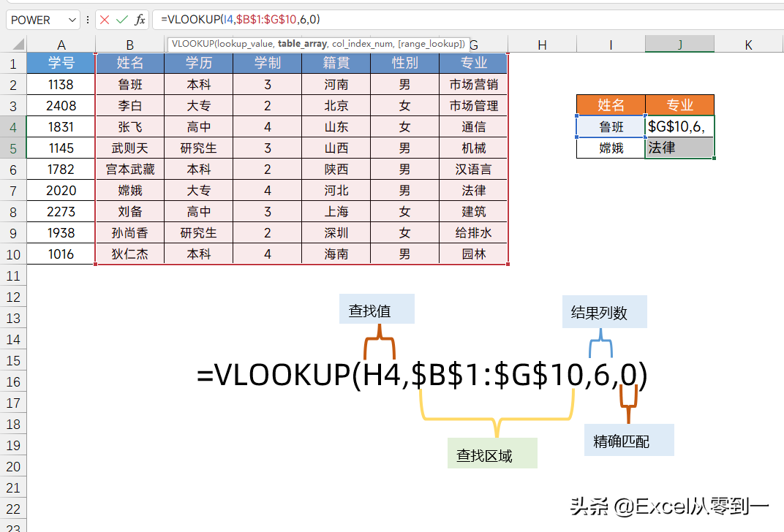Click the 姓名 header in column B
Screen dimensions: 784x532
click(129, 63)
